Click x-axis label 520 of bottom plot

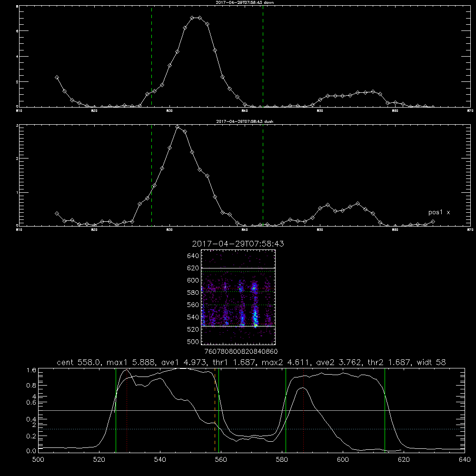point(99,460)
